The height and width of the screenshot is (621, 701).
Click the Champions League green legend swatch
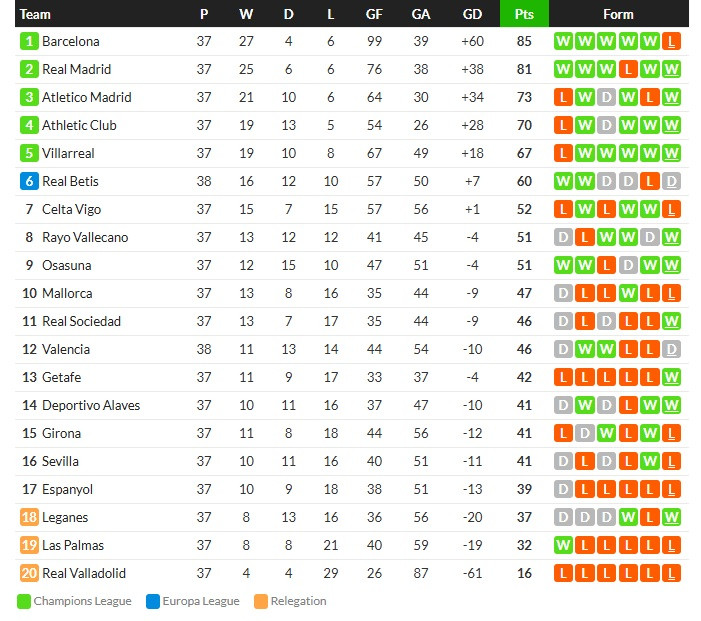click(x=24, y=601)
